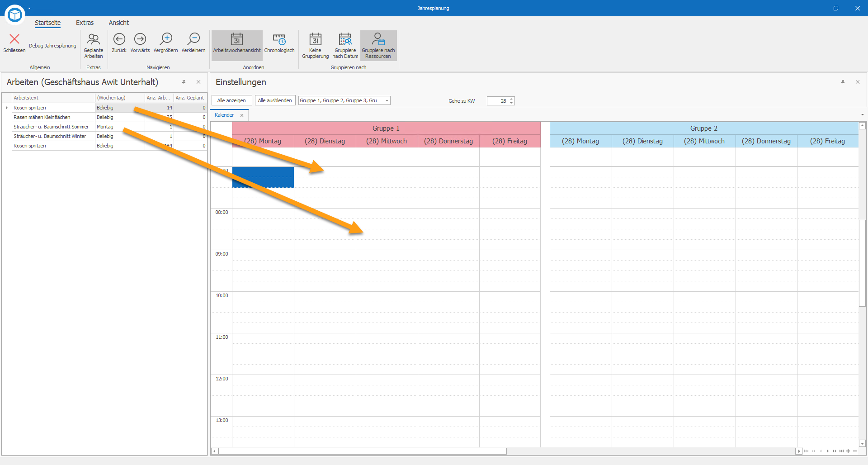Increase the Gehe zu KW value
This screenshot has height=465, width=868.
coord(511,99)
